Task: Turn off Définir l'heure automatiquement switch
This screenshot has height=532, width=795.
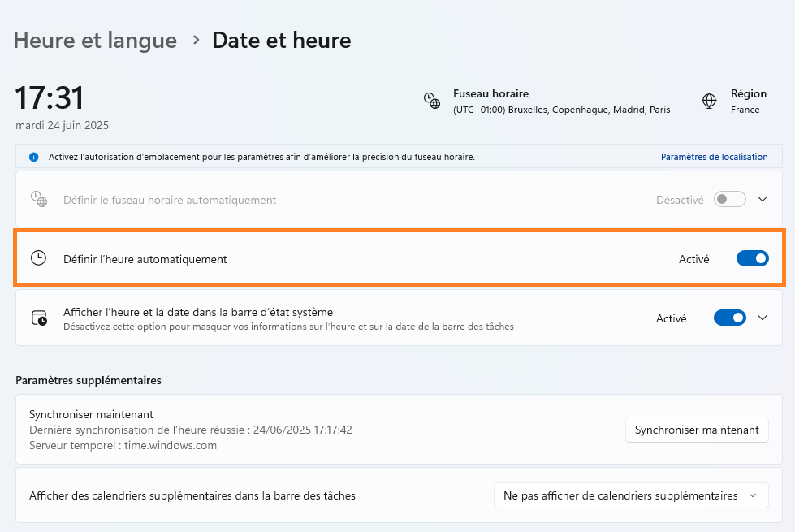Action: 753,258
